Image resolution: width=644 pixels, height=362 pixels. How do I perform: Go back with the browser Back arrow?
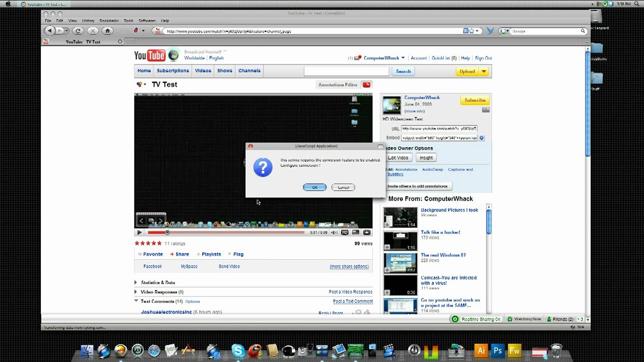coord(49,31)
